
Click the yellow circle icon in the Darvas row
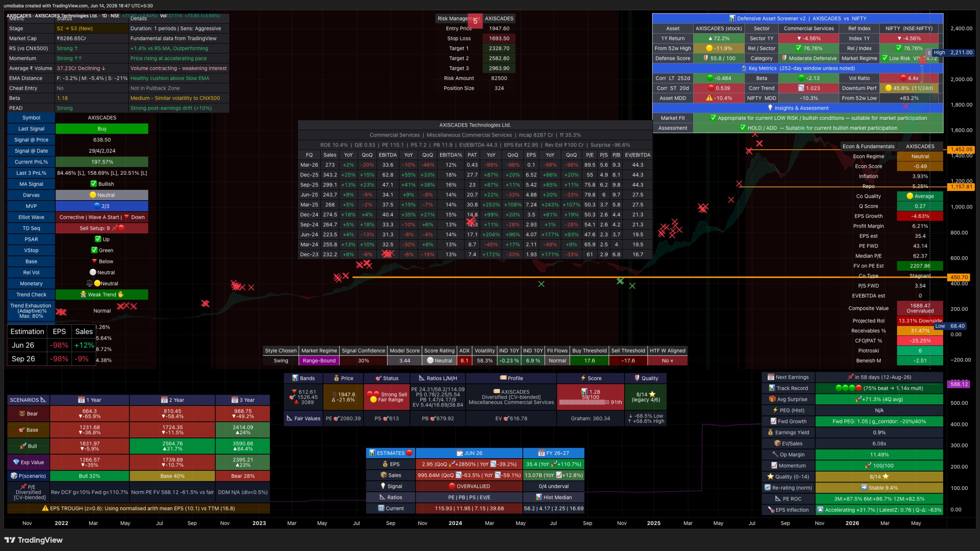[x=92, y=195]
